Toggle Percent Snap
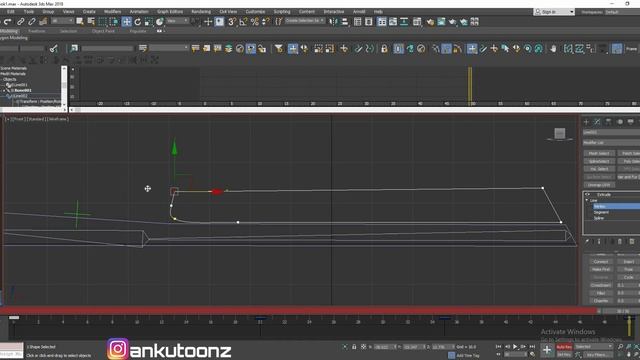This screenshot has height=360, width=640. pos(255,22)
